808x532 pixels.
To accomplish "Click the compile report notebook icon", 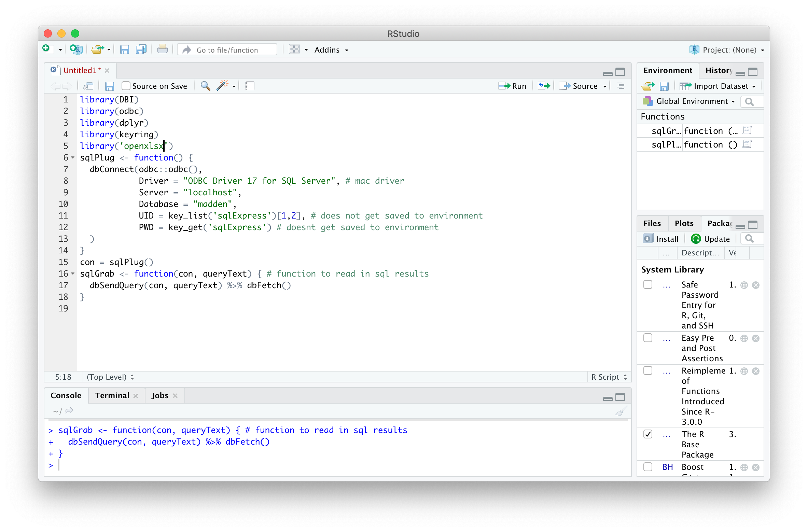I will (x=250, y=86).
